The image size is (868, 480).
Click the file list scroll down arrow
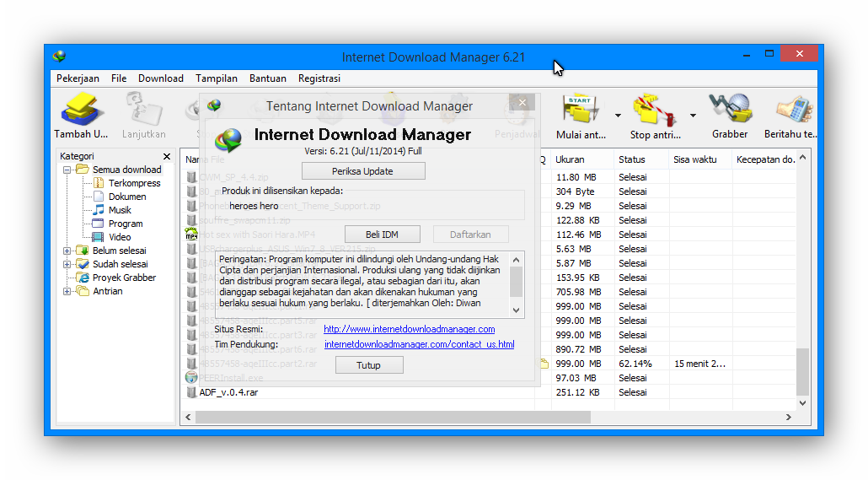click(802, 403)
